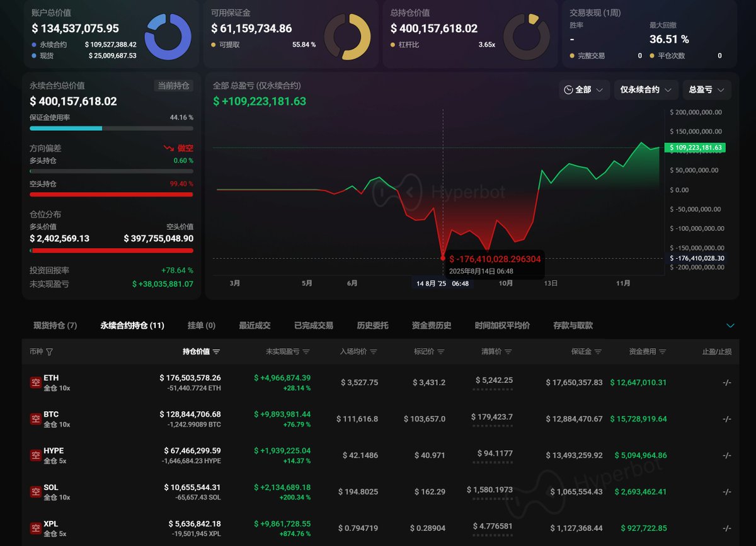The height and width of the screenshot is (546, 756).
Task: Click the 标记价 column sort icon
Action: point(441,352)
